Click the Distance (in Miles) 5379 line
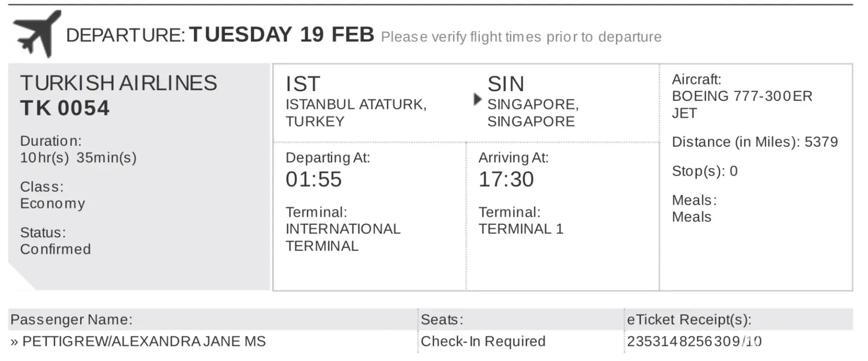 click(x=755, y=142)
